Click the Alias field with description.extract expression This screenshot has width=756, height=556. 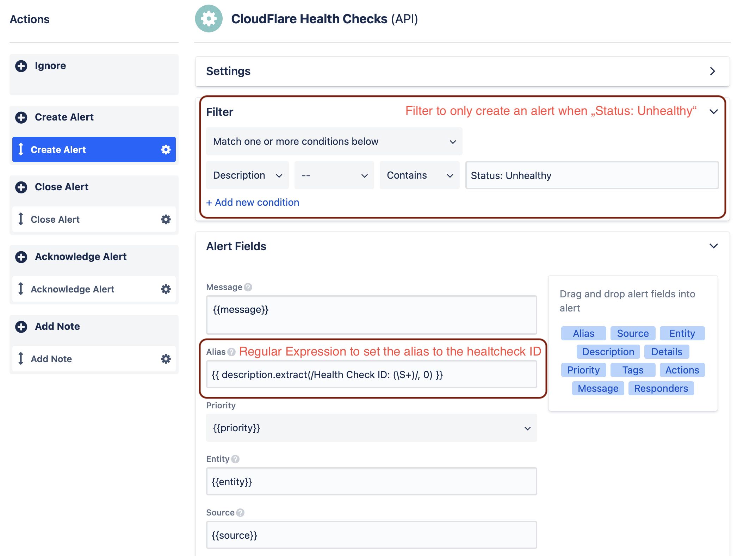[x=371, y=374]
